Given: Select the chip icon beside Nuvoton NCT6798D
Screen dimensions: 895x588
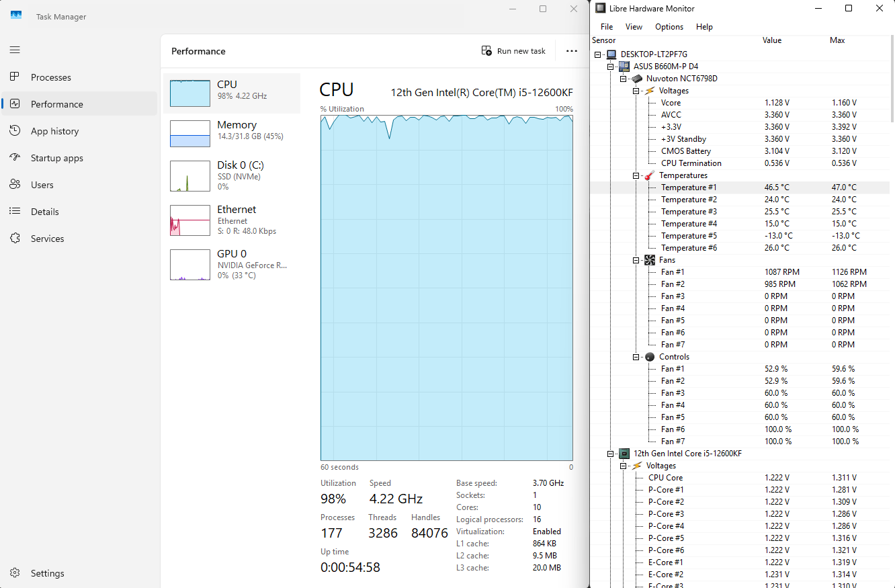Looking at the screenshot, I should pyautogui.click(x=637, y=79).
